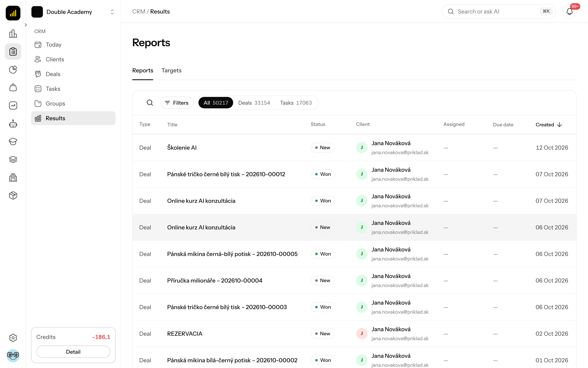Select the Tasks 17063 filter pill
The height and width of the screenshot is (368, 588).
point(296,103)
